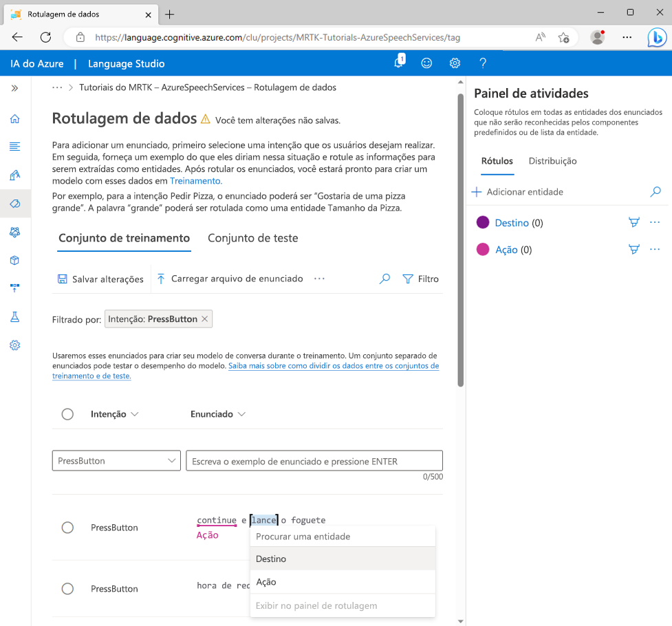Focus the utterance example input field
Image resolution: width=672 pixels, height=626 pixels.
coord(314,461)
